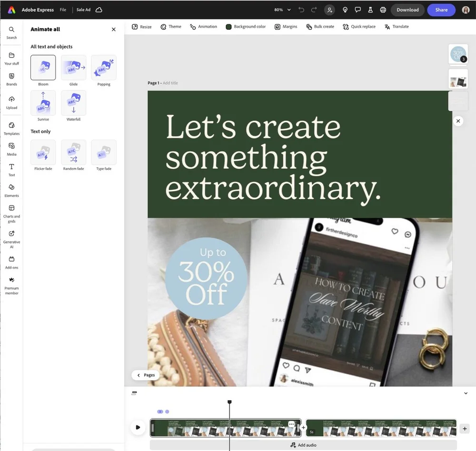Image resolution: width=476 pixels, height=451 pixels.
Task: Select the 30% Off page thumbnail
Action: [x=458, y=54]
